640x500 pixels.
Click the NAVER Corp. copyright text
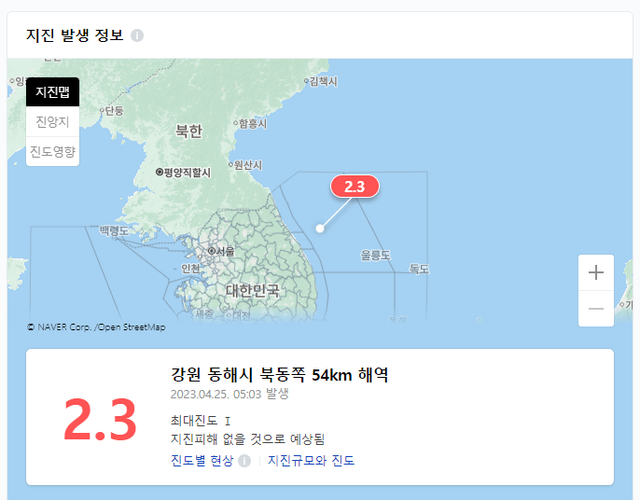96,327
